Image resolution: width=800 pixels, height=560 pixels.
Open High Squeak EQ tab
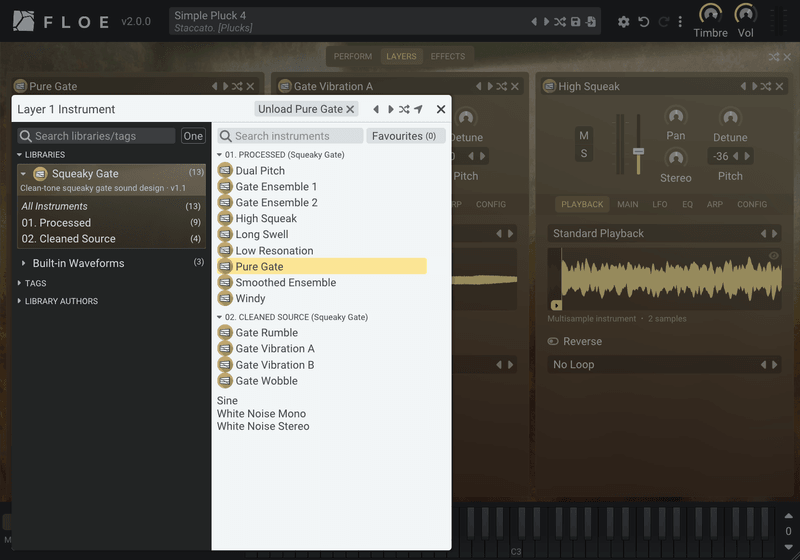point(687,205)
